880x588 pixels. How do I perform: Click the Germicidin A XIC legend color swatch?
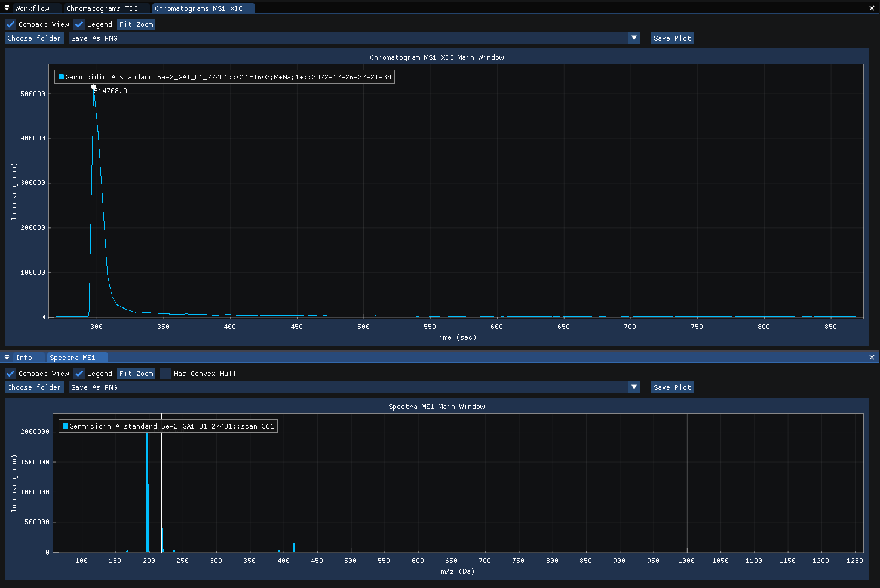tap(61, 77)
